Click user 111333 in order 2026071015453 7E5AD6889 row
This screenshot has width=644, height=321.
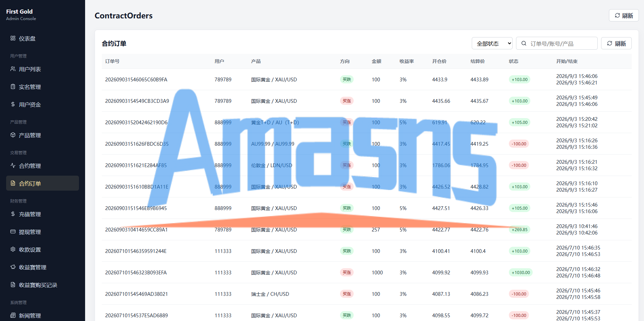click(223, 315)
